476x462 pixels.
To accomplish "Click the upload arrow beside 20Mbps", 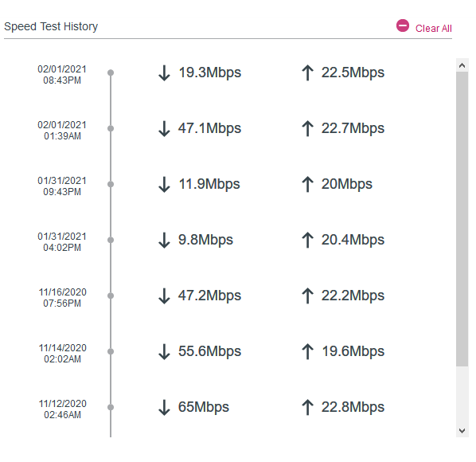I will coord(307,184).
